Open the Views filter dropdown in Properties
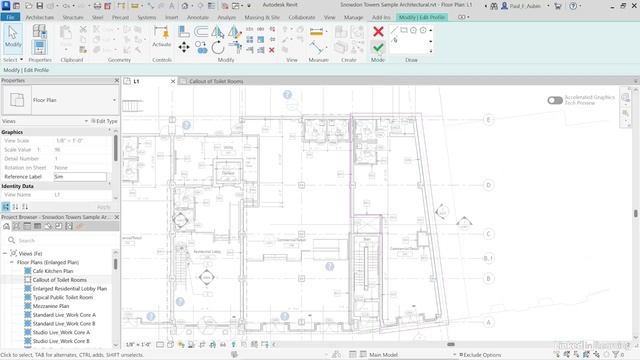 pyautogui.click(x=86, y=121)
